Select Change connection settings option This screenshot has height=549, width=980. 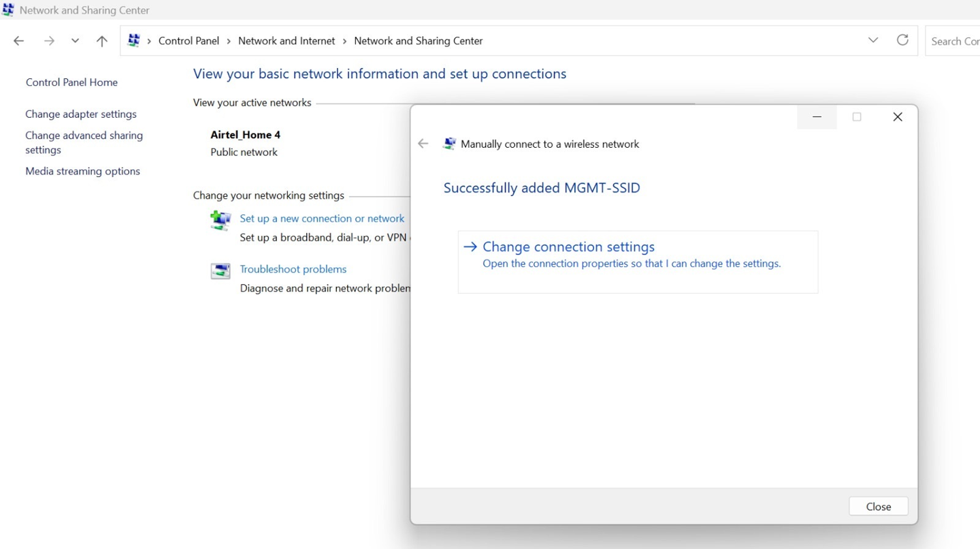coord(568,247)
